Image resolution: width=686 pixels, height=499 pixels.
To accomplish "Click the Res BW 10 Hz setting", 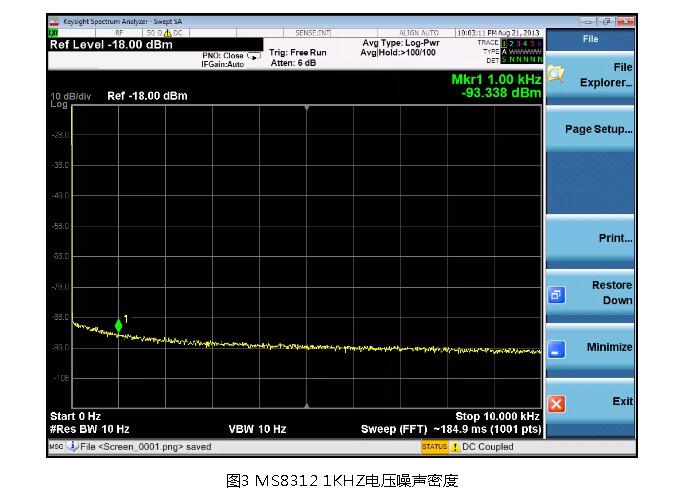I will tap(90, 429).
